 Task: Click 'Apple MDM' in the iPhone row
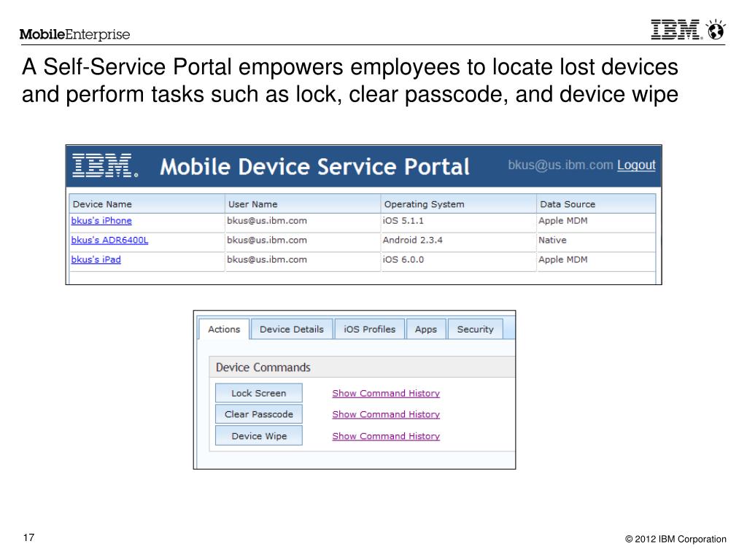pyautogui.click(x=563, y=220)
